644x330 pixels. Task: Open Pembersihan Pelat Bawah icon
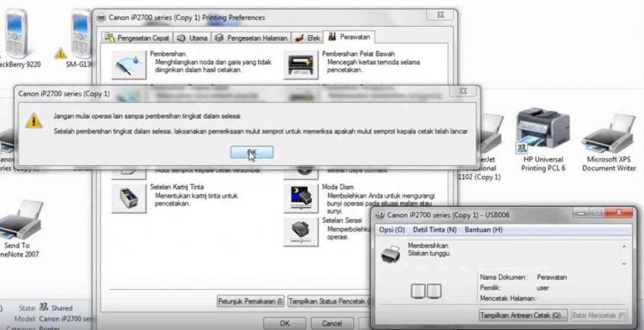click(301, 64)
